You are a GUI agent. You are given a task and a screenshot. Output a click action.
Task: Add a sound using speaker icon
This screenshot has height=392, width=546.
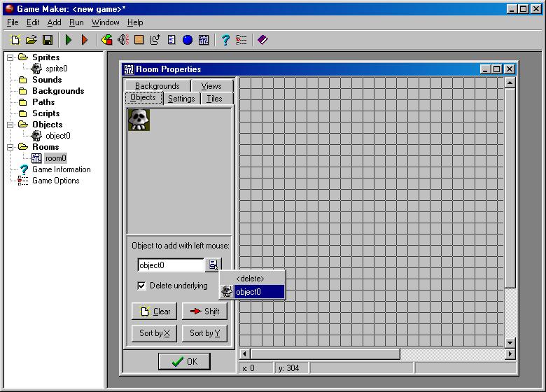tap(122, 40)
